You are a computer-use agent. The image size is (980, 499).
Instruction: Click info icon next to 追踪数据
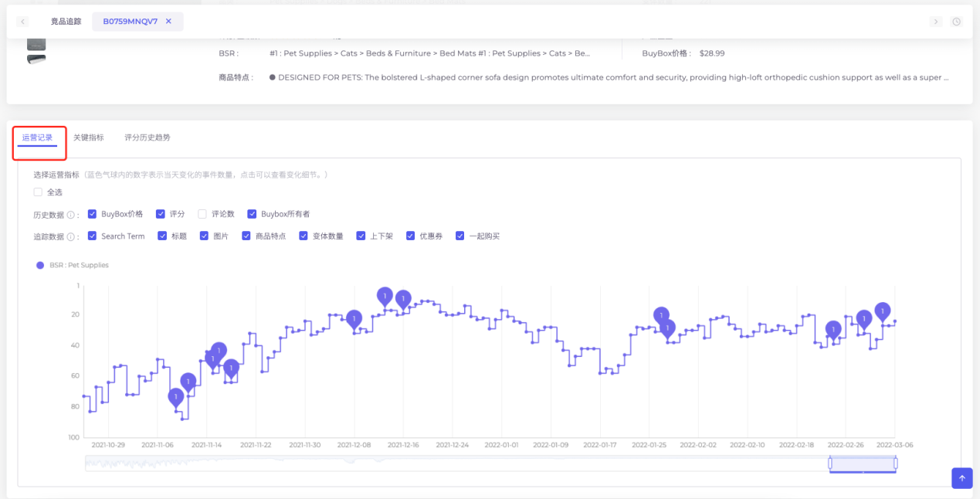click(73, 236)
